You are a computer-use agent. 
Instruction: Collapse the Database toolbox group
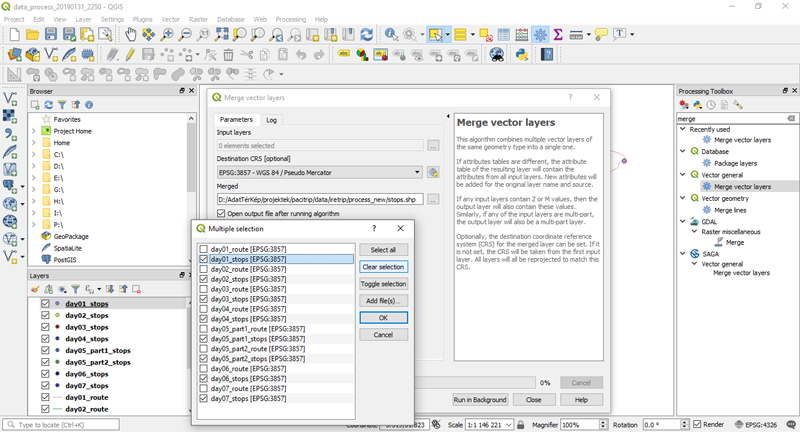(x=683, y=151)
